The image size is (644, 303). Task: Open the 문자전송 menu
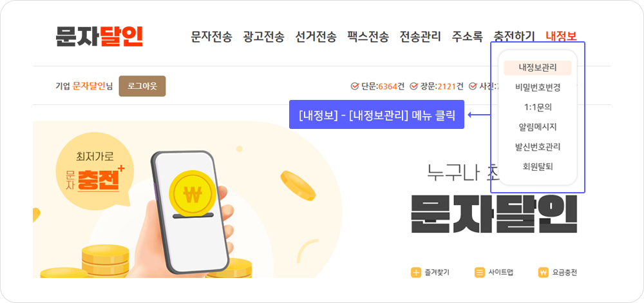(x=211, y=37)
